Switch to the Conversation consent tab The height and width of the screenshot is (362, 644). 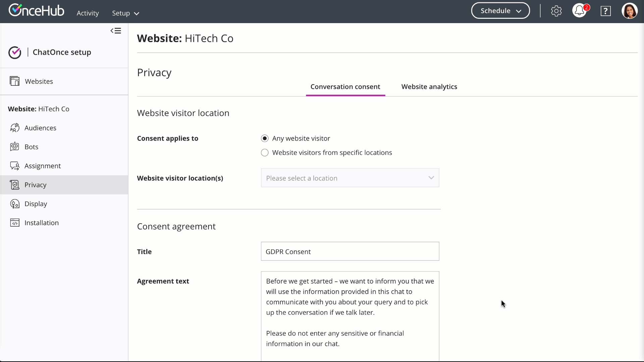[x=345, y=87]
